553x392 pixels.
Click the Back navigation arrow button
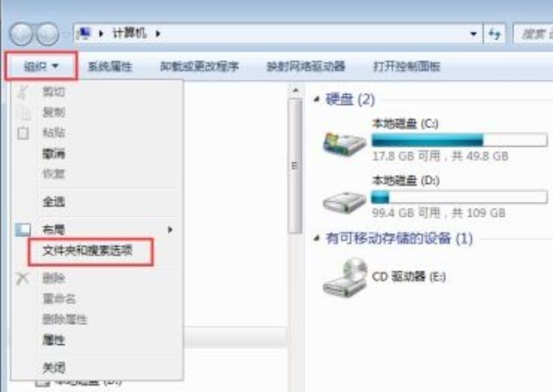(x=21, y=34)
